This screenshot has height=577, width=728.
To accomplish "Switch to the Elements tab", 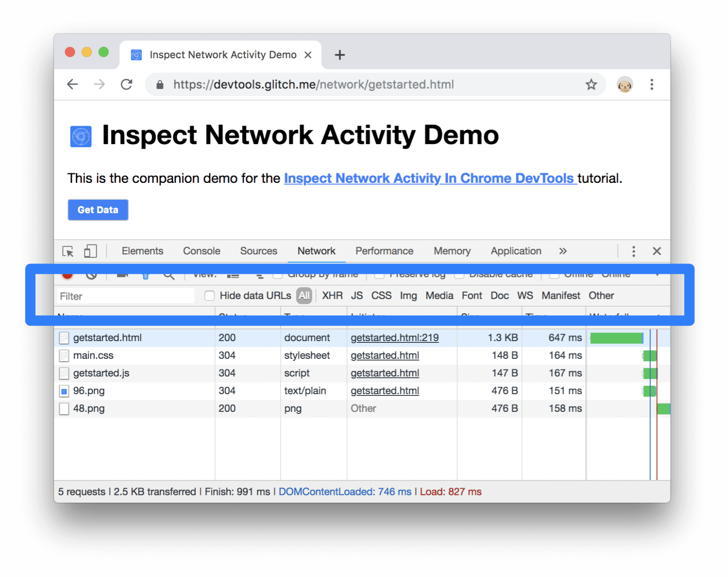I will [142, 251].
